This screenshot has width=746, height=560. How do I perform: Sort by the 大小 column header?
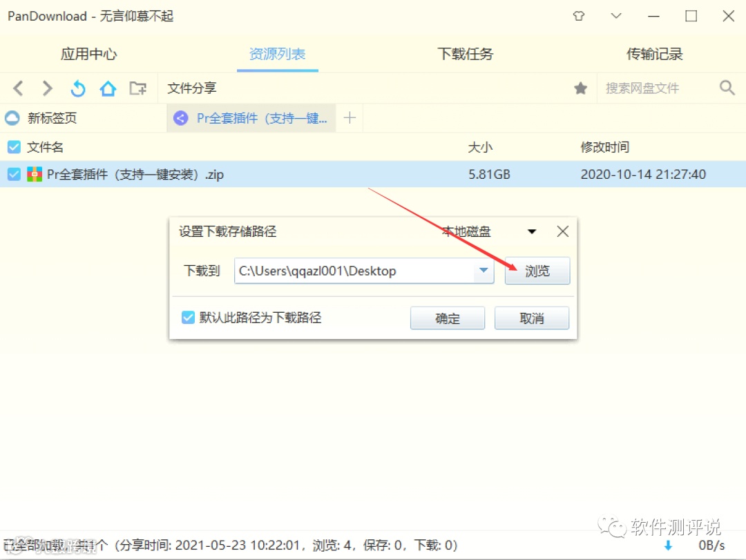[x=480, y=147]
